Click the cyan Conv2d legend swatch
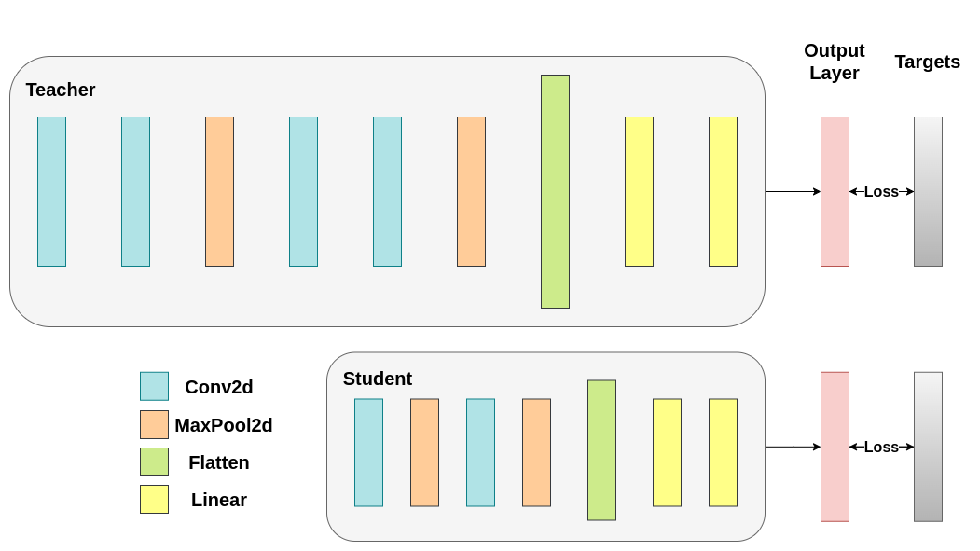Image resolution: width=980 pixels, height=551 pixels. tap(154, 386)
